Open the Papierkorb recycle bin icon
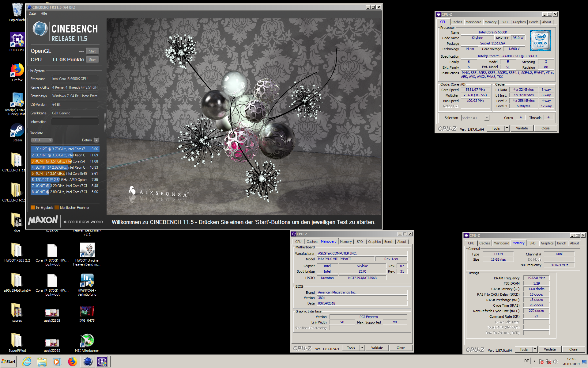The height and width of the screenshot is (368, 588). [17, 10]
